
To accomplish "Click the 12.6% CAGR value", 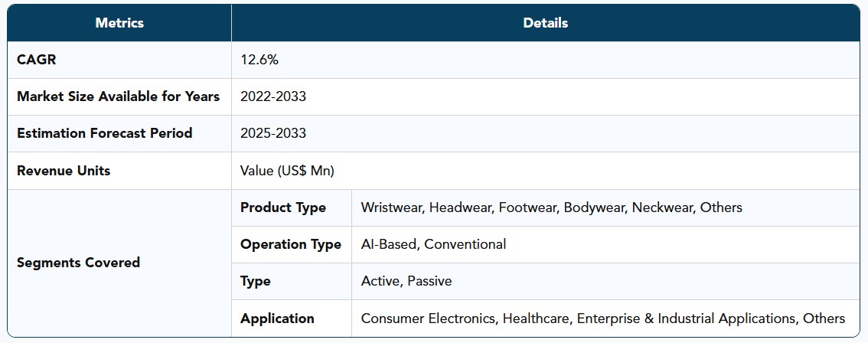I will tap(259, 60).
